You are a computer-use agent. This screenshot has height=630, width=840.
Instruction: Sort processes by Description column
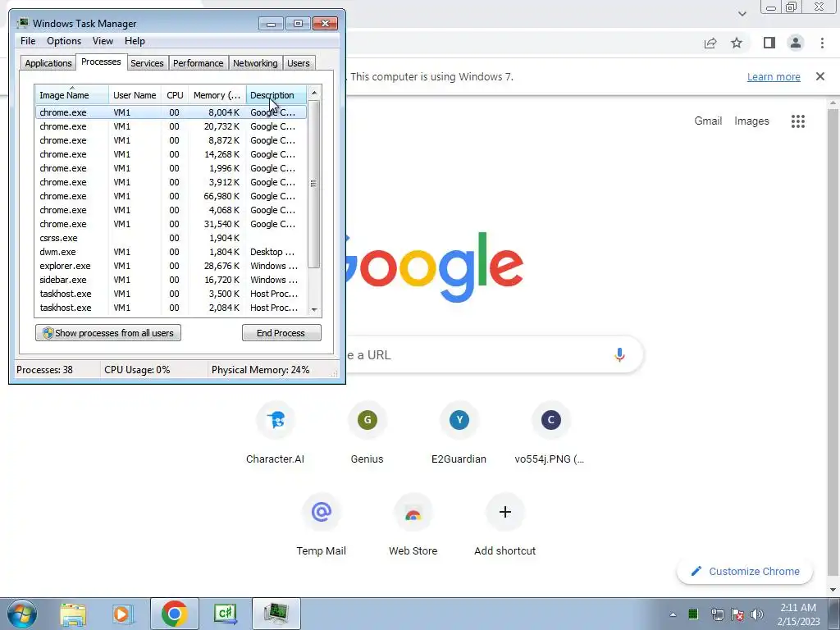(x=276, y=95)
